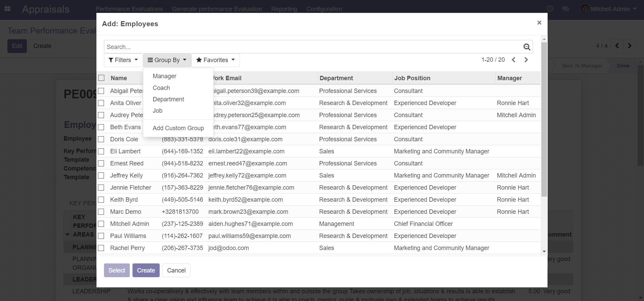Click the purple Create button in dialog

[x=146, y=270]
